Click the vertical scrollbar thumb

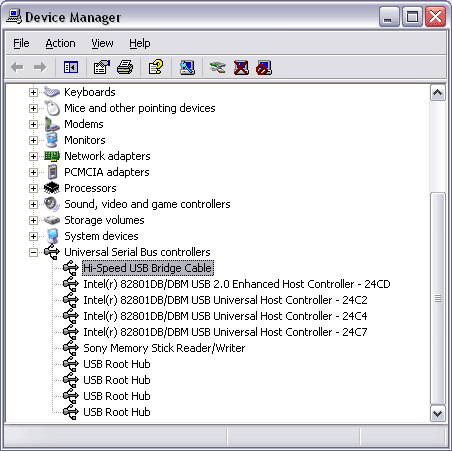[x=437, y=298]
